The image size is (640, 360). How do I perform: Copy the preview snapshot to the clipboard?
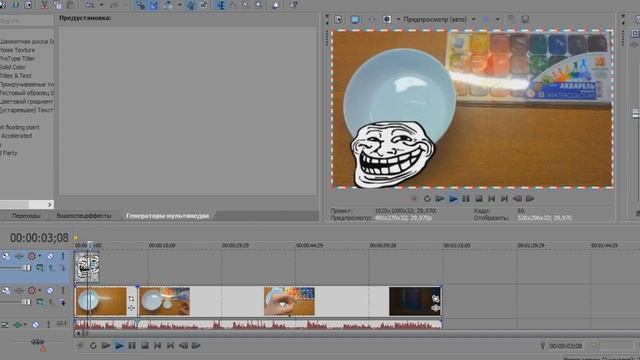[511, 19]
